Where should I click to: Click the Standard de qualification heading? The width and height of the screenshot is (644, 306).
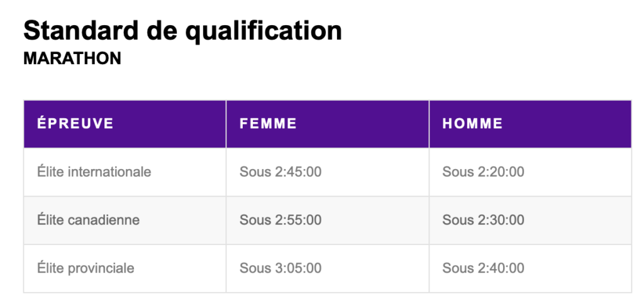coord(183,30)
